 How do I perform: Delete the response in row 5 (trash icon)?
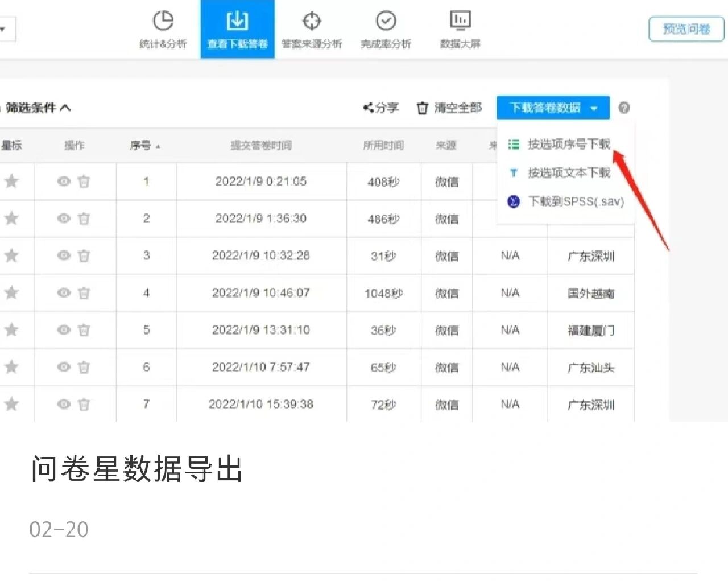pyautogui.click(x=84, y=330)
